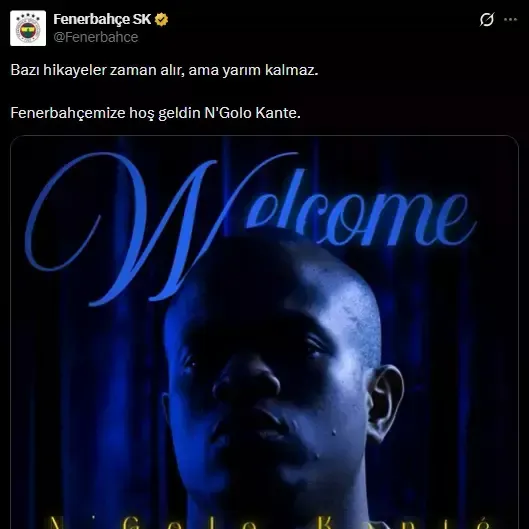
Task: Click the Fenerbahçe SK display name
Action: tap(102, 19)
